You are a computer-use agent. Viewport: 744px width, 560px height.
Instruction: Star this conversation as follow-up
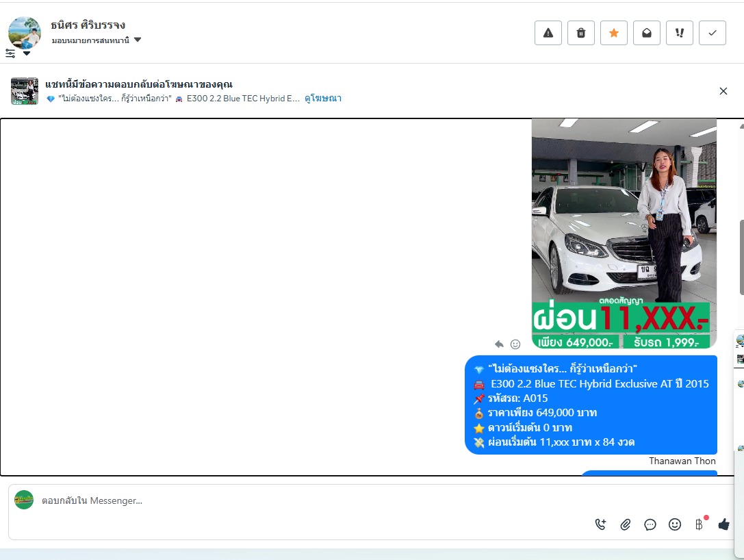point(613,33)
